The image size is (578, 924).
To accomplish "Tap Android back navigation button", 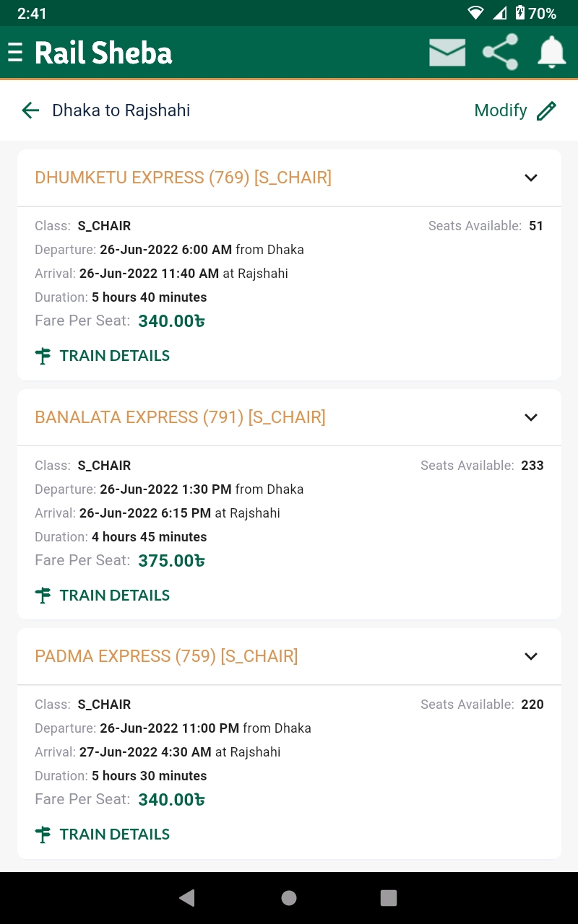I will [187, 897].
